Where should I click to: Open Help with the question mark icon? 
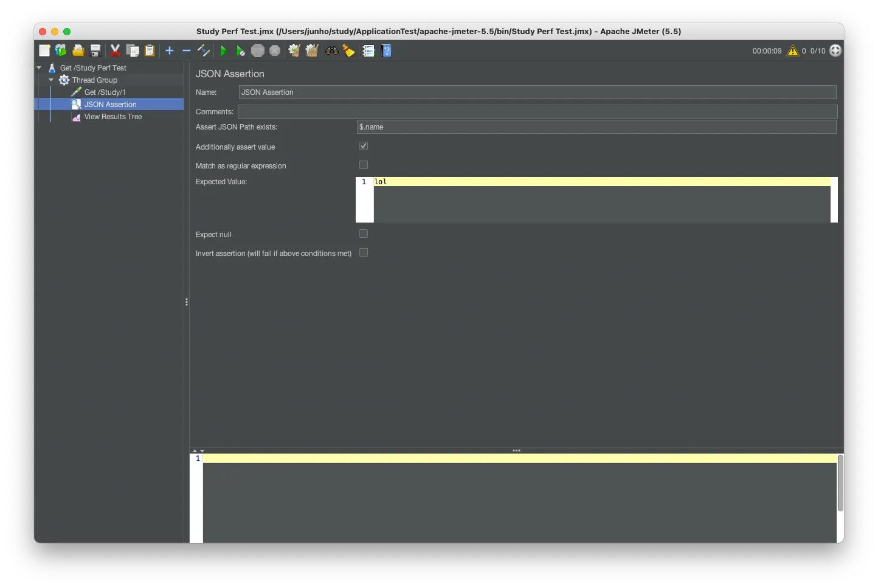click(386, 51)
